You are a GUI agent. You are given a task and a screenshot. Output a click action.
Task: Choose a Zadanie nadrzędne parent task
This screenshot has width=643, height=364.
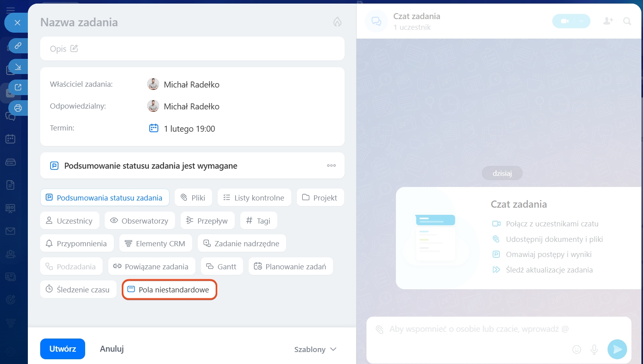click(x=242, y=243)
